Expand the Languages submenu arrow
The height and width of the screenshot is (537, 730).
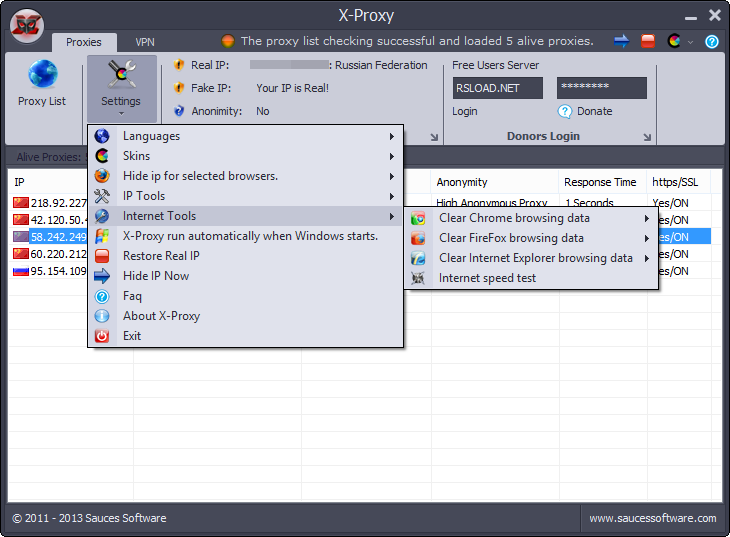(392, 136)
